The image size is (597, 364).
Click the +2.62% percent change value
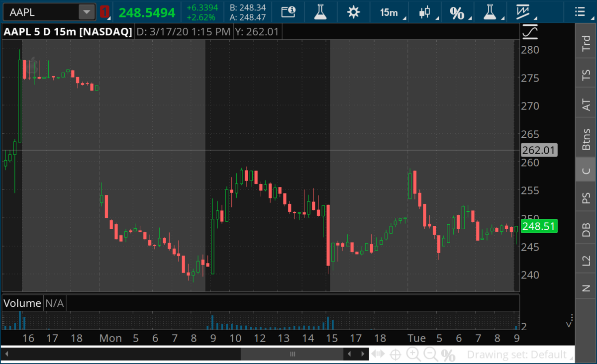pos(201,17)
